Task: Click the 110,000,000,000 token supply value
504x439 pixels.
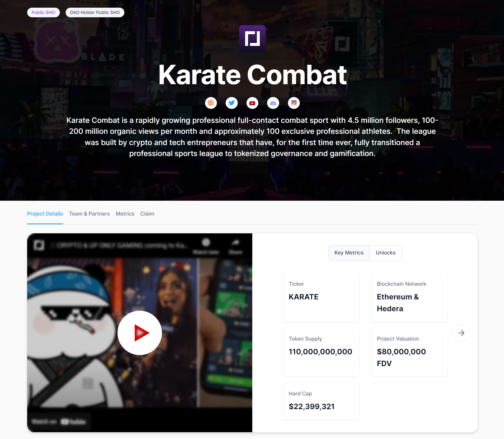Action: [x=320, y=352]
